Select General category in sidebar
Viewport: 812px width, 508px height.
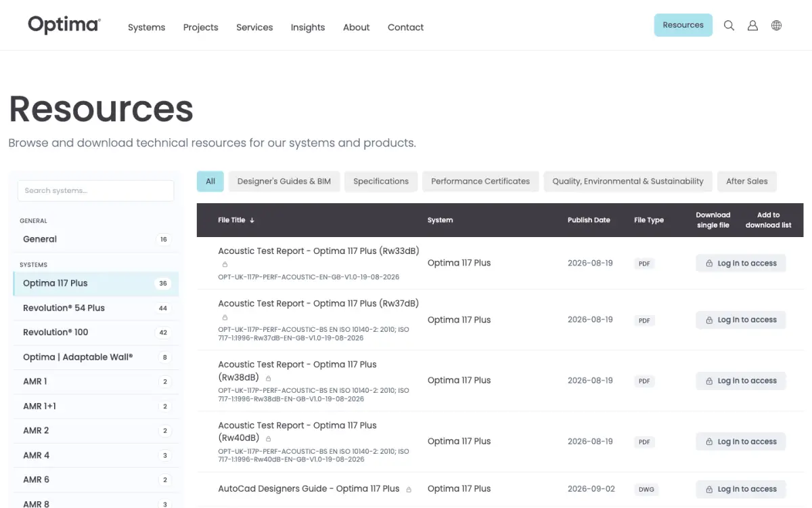click(x=96, y=239)
